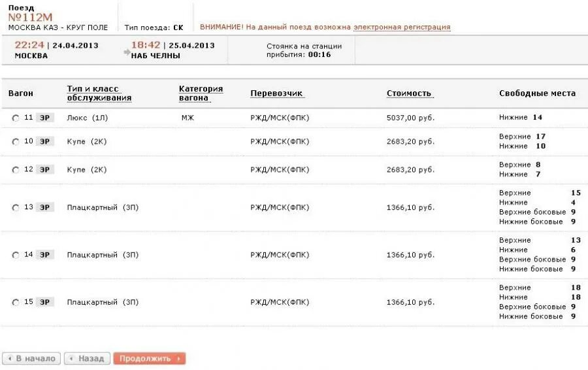Viewport: 588px width, 370px height.
Task: Select radio button for wagon 15
Action: (16, 303)
